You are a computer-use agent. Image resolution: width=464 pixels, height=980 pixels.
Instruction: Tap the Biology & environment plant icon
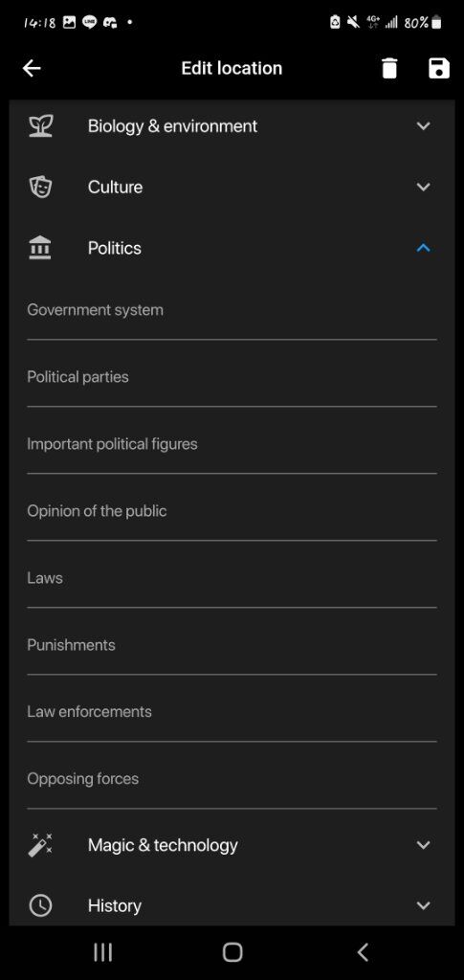(40, 125)
